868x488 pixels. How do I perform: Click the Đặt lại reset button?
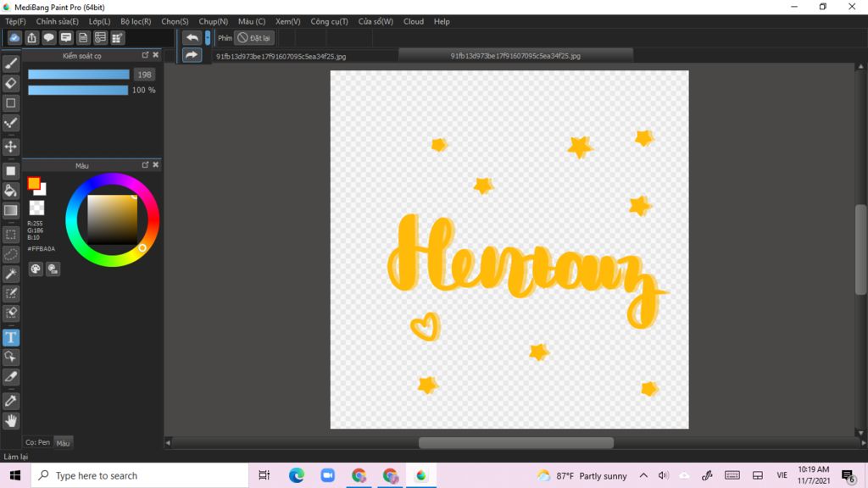[254, 37]
